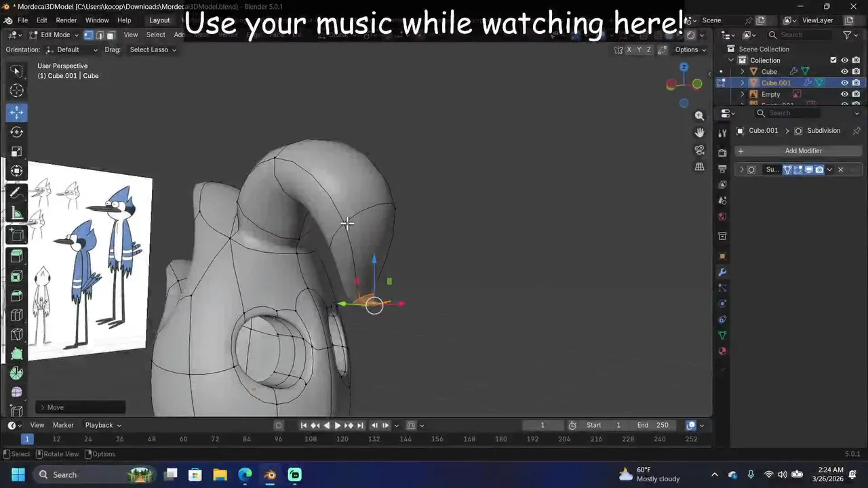Activate the Move tool
The height and width of the screenshot is (488, 868).
tap(17, 113)
